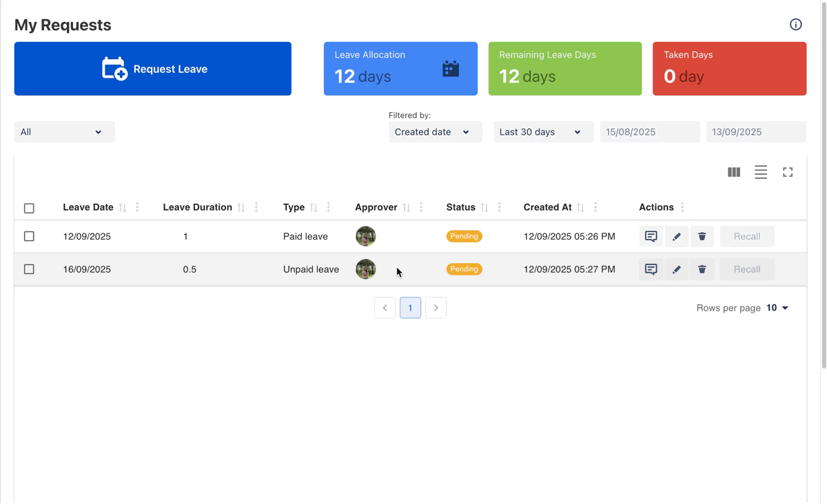Image resolution: width=827 pixels, height=504 pixels.
Task: Delete the Paid leave request
Action: click(x=702, y=236)
